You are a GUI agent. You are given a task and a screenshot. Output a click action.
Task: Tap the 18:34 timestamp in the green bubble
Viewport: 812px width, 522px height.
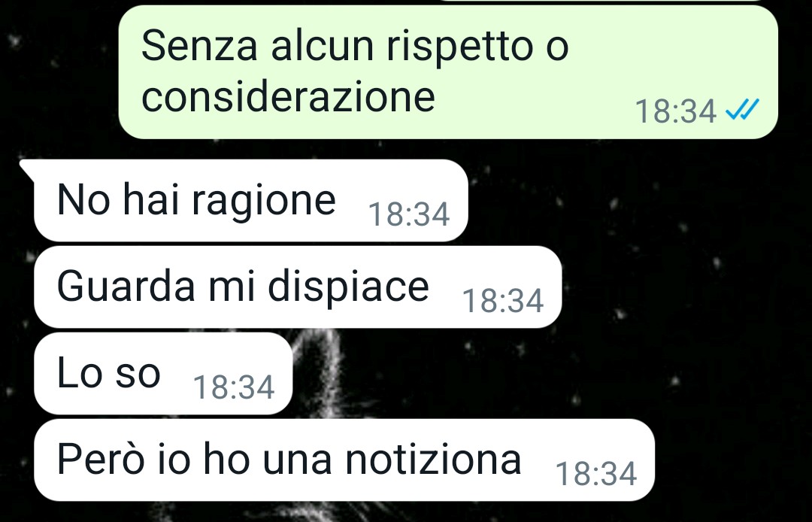coord(675,111)
